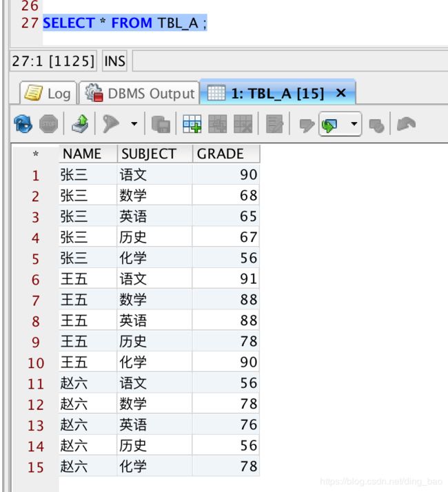Click the 历史 subject cell in row 9
Image resolution: width=448 pixels, height=492 pixels.
pyautogui.click(x=155, y=341)
